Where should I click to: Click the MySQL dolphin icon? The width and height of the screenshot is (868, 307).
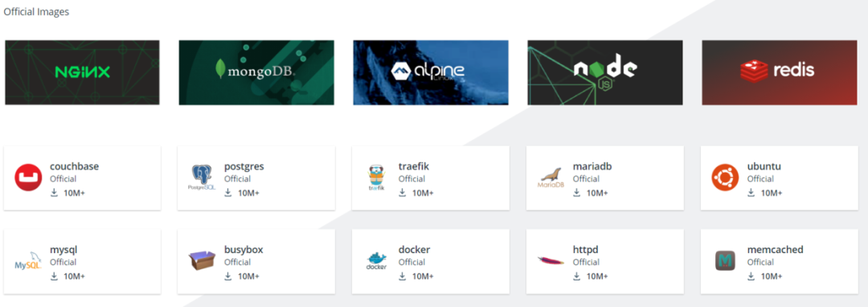point(28,260)
